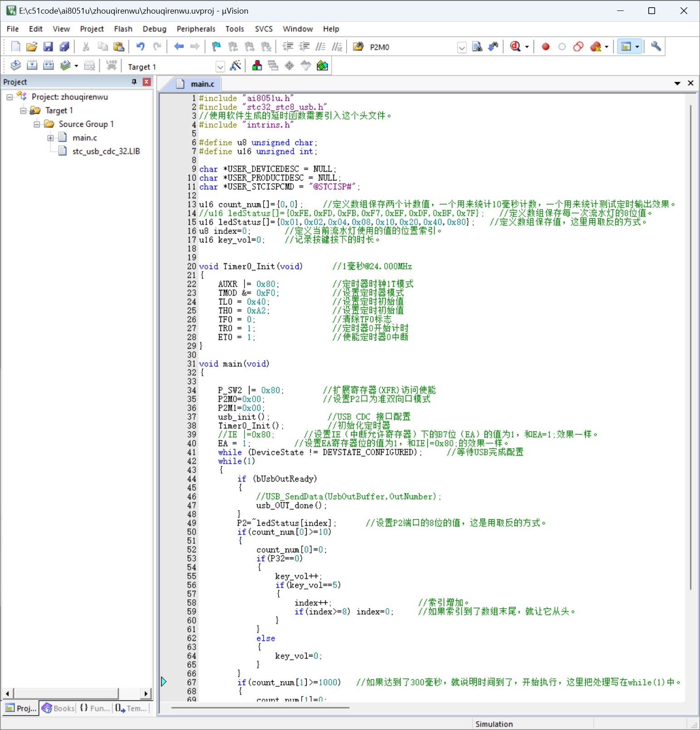Open the Flash menu
Screen dimensions: 700x730
[x=123, y=29]
